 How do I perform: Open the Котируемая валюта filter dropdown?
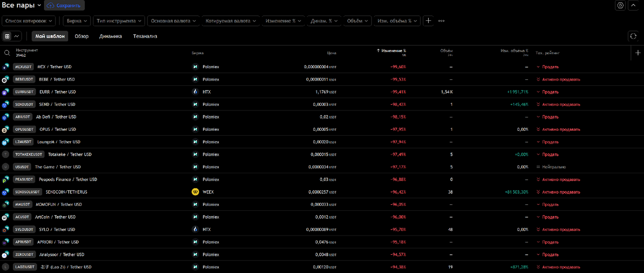231,21
